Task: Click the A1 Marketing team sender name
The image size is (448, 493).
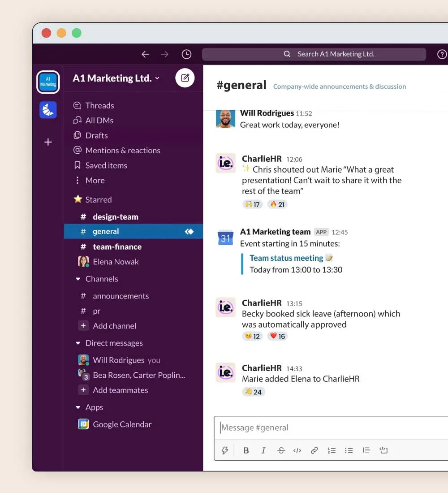Action: pyautogui.click(x=276, y=232)
